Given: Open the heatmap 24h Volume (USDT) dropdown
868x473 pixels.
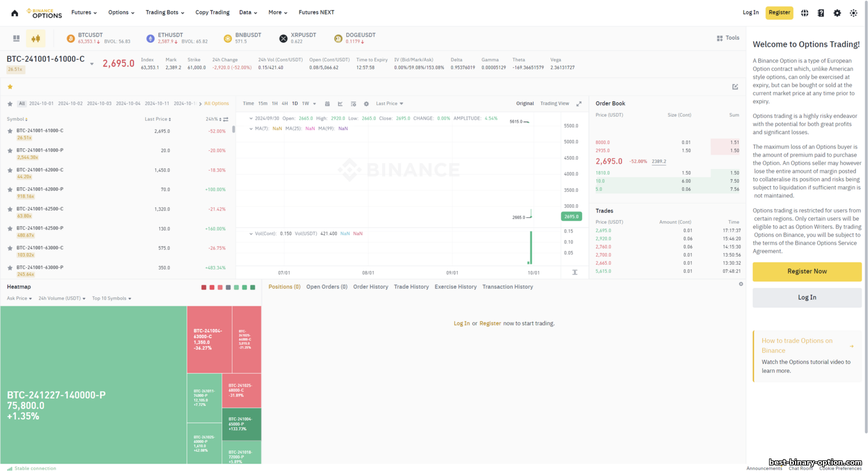Looking at the screenshot, I should pyautogui.click(x=62, y=298).
